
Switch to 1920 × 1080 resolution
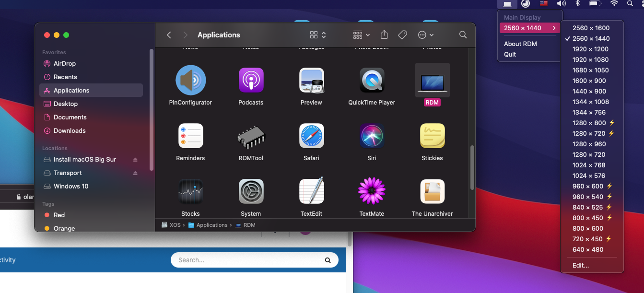pos(590,59)
